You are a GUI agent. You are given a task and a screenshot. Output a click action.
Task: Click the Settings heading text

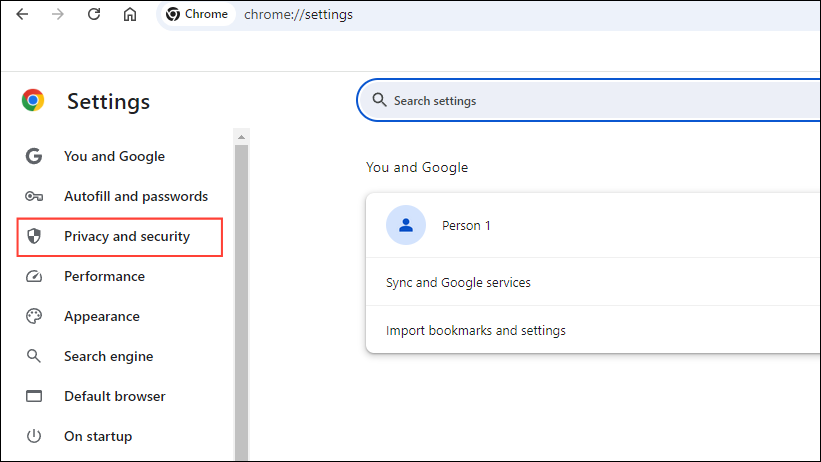108,102
